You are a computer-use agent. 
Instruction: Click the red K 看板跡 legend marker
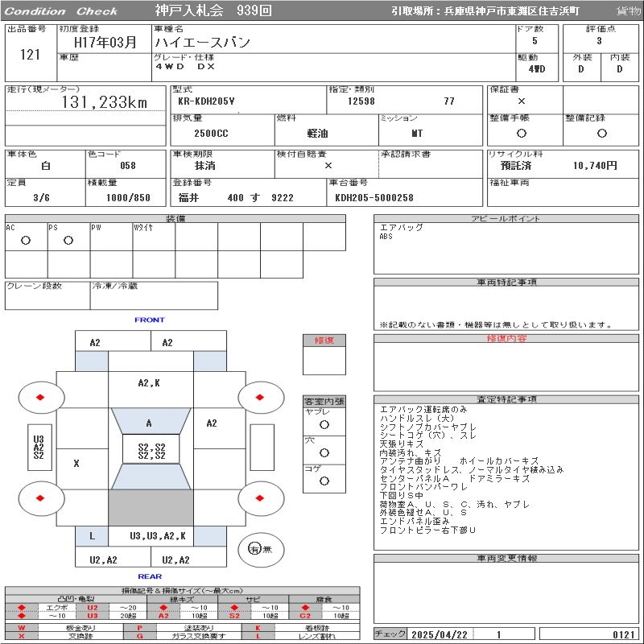pyautogui.click(x=258, y=628)
